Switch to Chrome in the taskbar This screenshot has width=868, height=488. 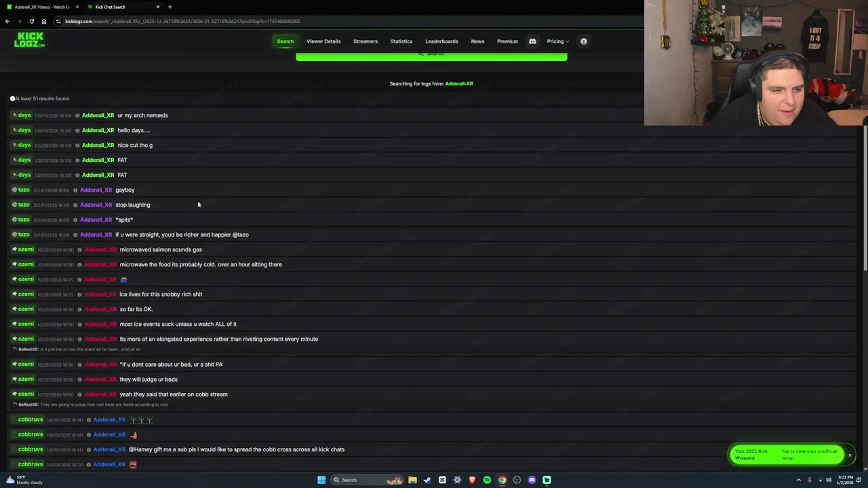click(x=502, y=480)
